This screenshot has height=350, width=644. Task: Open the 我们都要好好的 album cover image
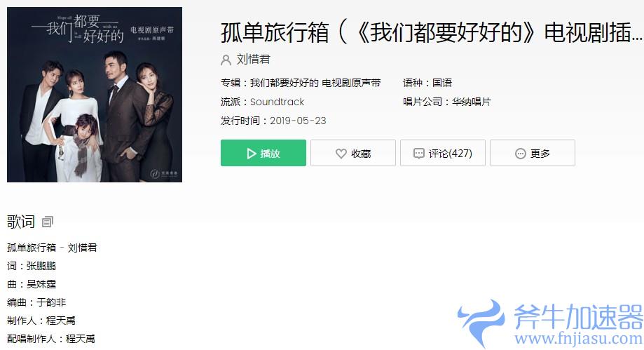click(95, 95)
